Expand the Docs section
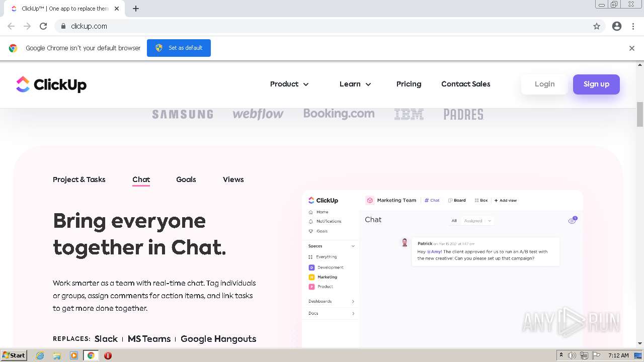 (x=332, y=313)
